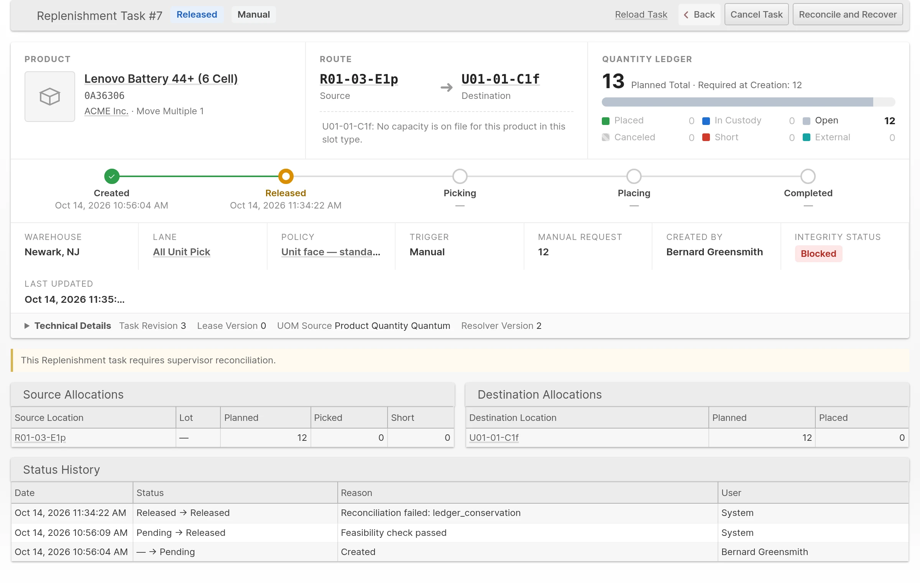Click the Blocked integrity status badge
This screenshot has height=588, width=920.
818,254
